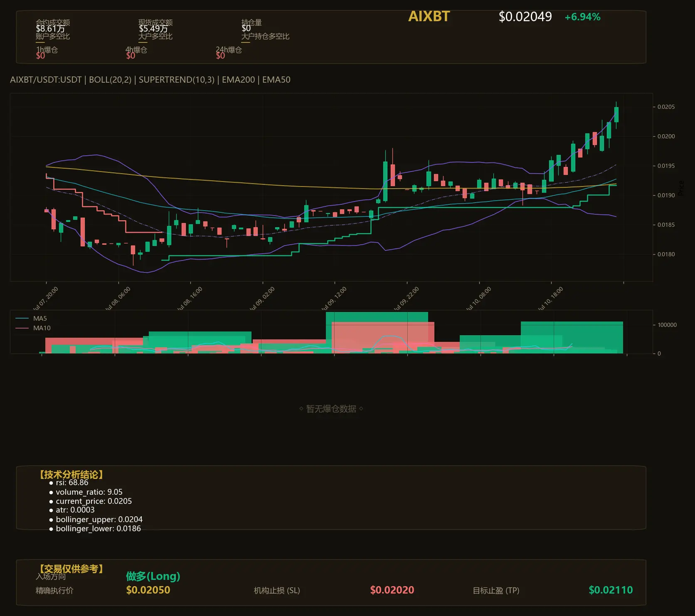Click the largest green volume bar on right
Image resolution: width=695 pixels, height=616 pixels.
tap(572, 337)
